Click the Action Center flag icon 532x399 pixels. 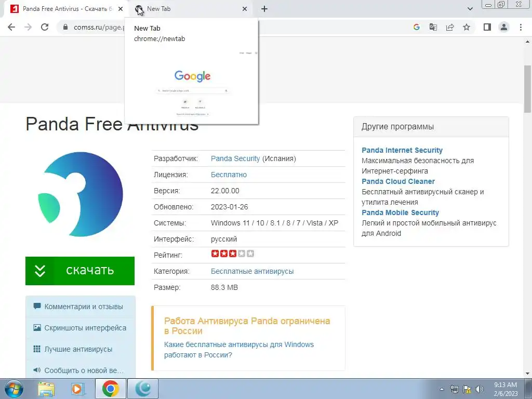coord(467,389)
